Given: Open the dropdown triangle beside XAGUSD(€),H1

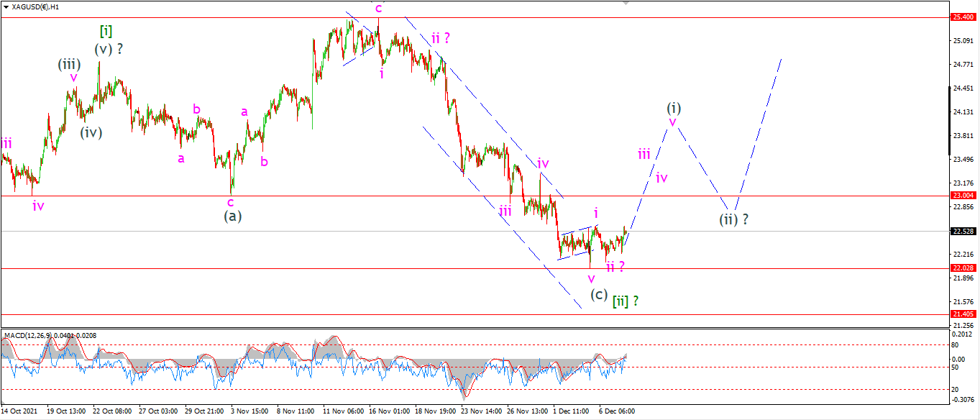Looking at the screenshot, I should point(6,6).
